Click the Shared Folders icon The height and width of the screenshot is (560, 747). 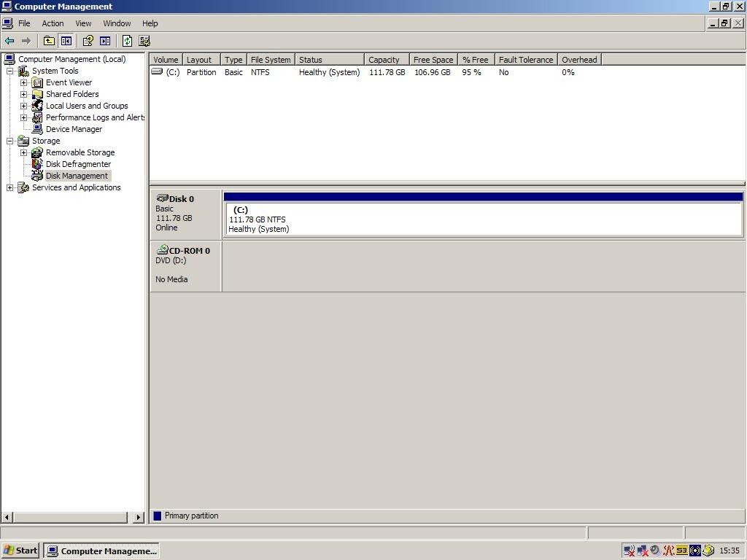pos(37,94)
